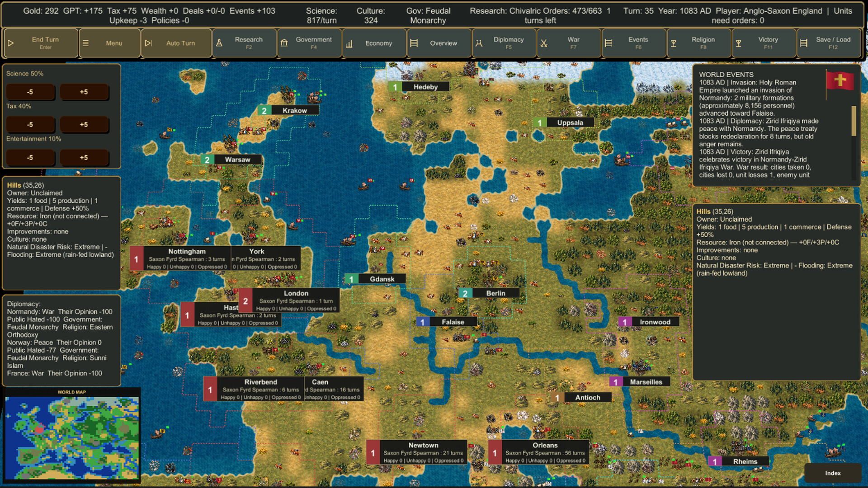
Task: Select the Riverbend city label
Action: pyautogui.click(x=254, y=389)
